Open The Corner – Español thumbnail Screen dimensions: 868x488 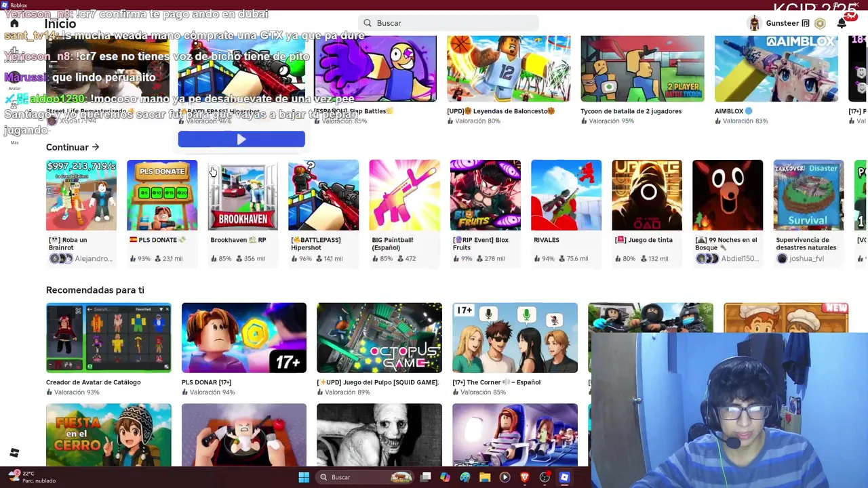(x=515, y=338)
